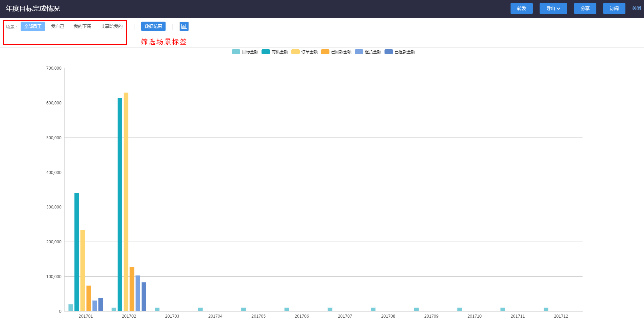
Task: Click the orange 已回款金额 bar for 201702
Action: click(x=132, y=289)
